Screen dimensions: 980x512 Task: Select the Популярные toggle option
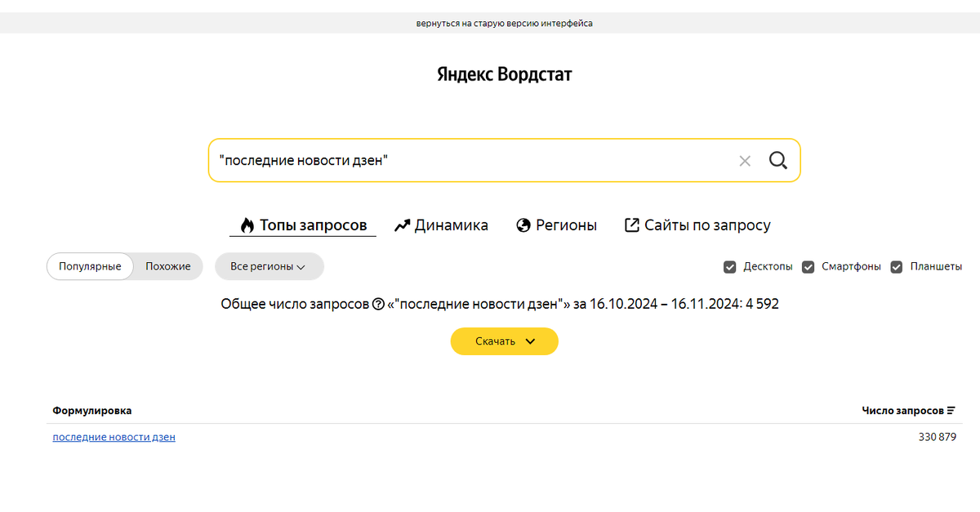pyautogui.click(x=90, y=266)
